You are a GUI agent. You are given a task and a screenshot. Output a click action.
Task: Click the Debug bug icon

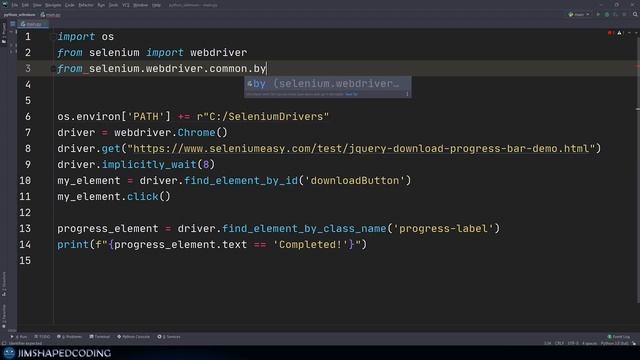(x=607, y=15)
